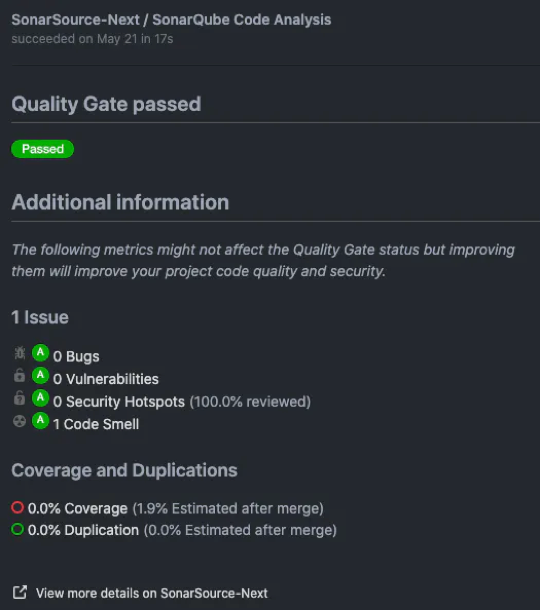The image size is (540, 610).
Task: Click the SonarQube Code Analysis check title
Action: click(x=242, y=20)
